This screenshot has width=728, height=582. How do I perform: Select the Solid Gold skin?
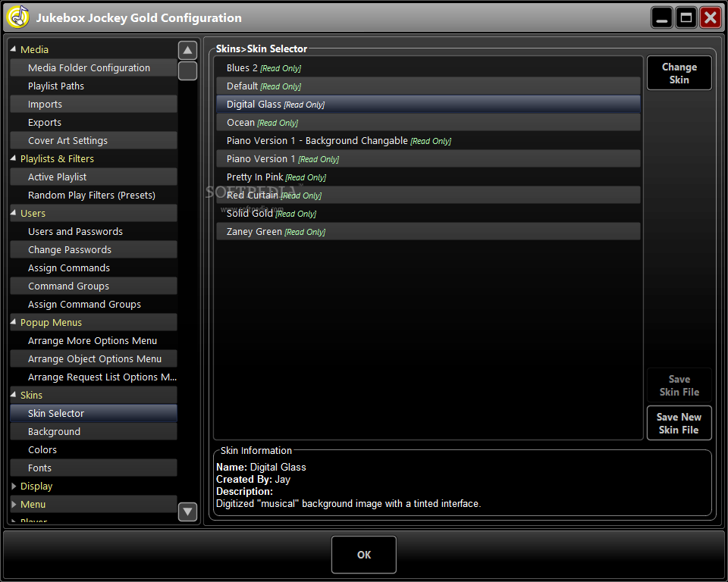tap(428, 214)
